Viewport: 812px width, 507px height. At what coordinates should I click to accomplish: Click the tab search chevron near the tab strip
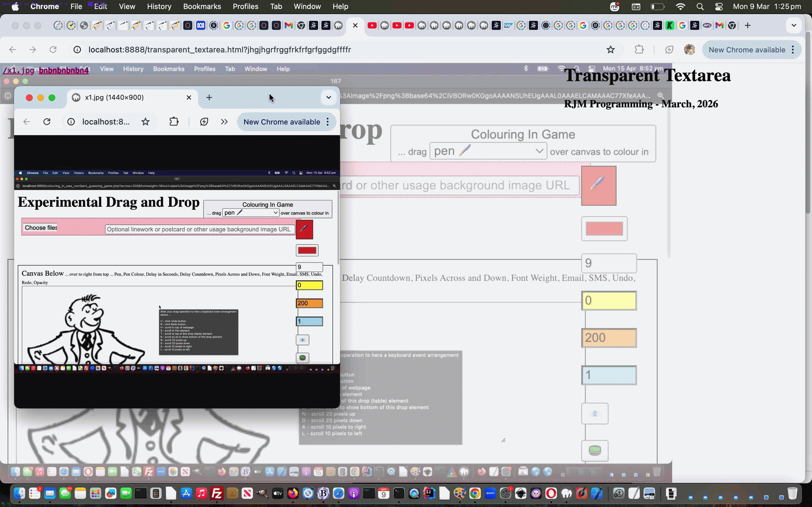794,25
